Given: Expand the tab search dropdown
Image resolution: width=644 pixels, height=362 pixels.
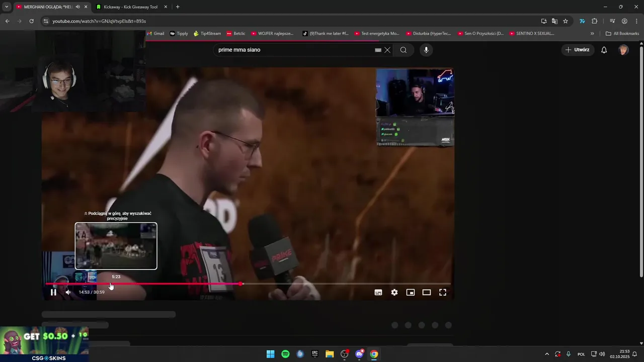Looking at the screenshot, I should tap(6, 7).
